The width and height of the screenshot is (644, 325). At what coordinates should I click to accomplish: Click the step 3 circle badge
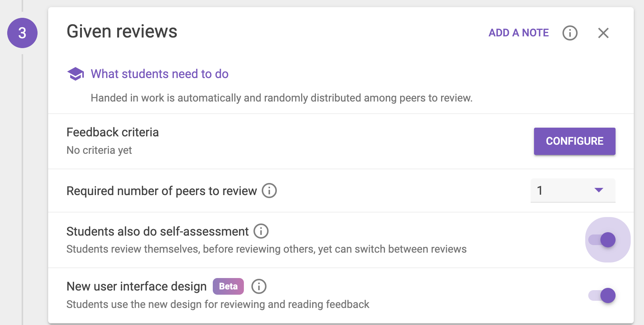[22, 33]
